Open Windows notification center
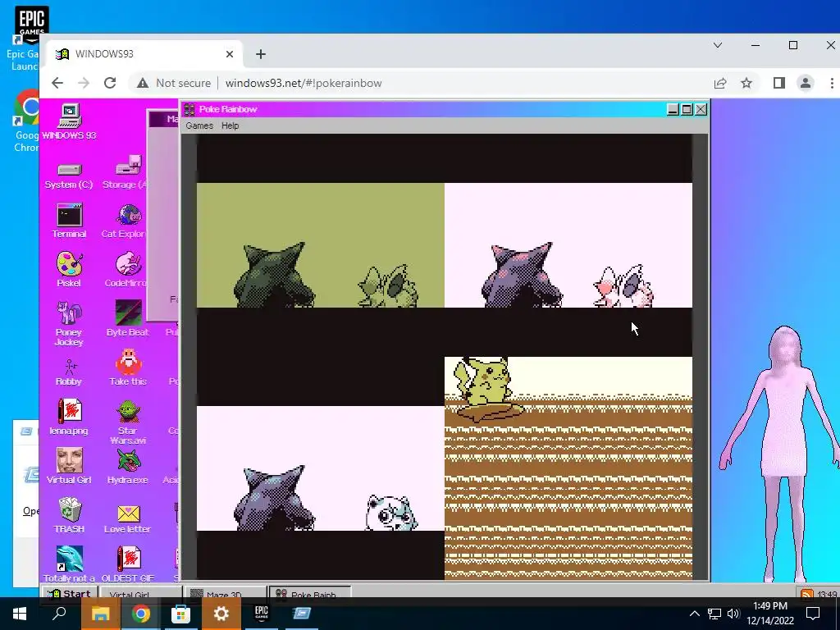Viewport: 840px width, 630px height. [x=813, y=614]
